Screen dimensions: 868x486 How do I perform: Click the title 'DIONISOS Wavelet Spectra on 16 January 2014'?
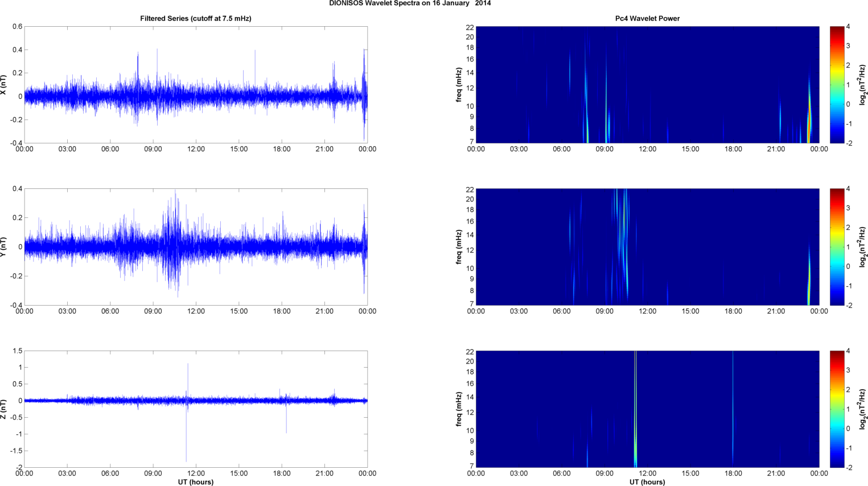coord(410,3)
